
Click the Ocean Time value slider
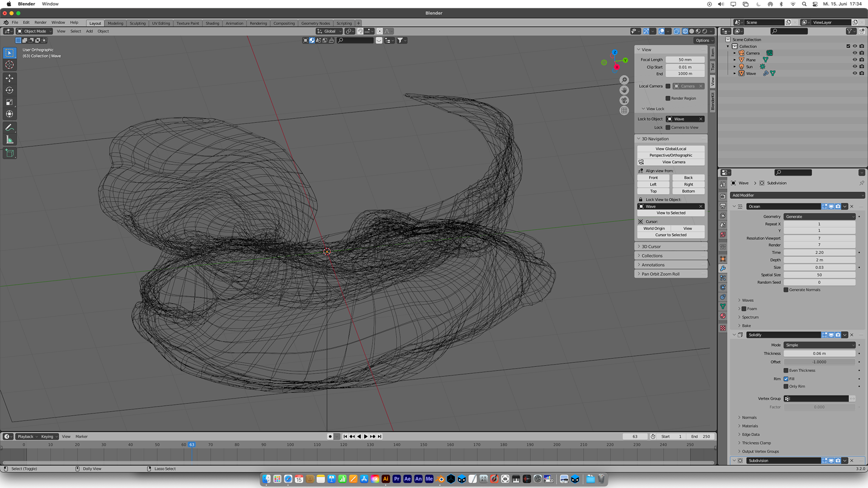819,253
